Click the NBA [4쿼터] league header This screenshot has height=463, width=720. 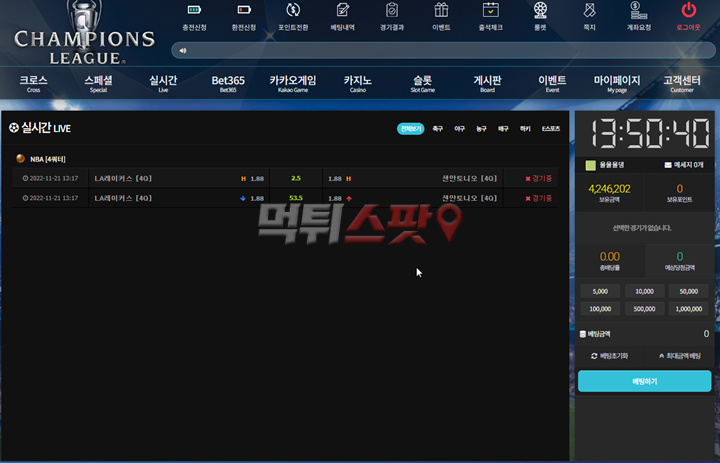coord(48,159)
